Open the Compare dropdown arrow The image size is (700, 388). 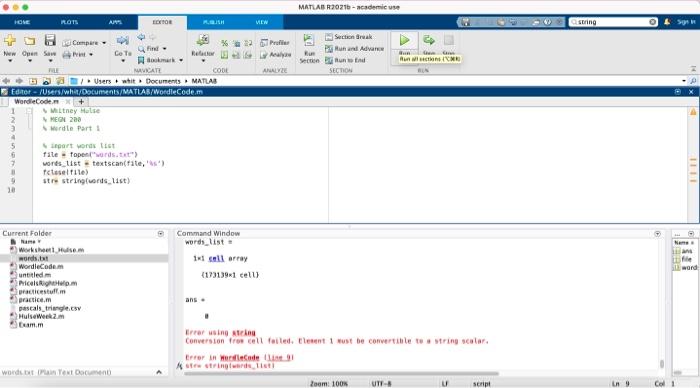tap(104, 43)
